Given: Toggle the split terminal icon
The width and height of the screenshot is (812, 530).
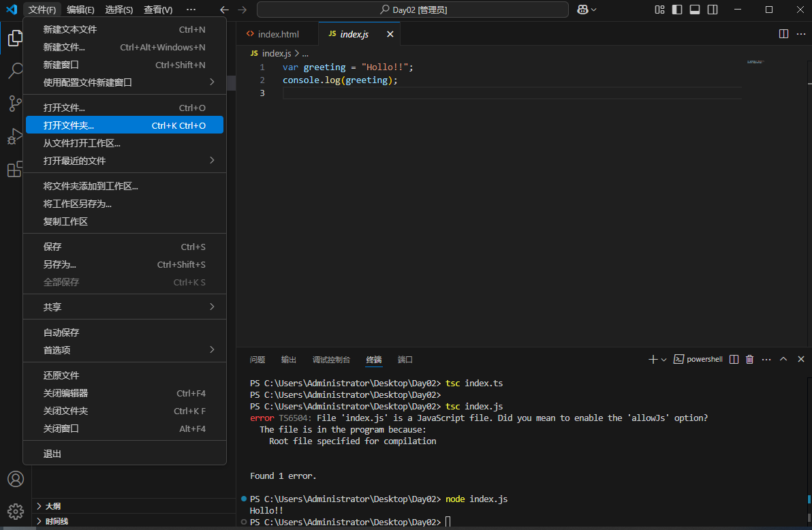Looking at the screenshot, I should click(733, 359).
